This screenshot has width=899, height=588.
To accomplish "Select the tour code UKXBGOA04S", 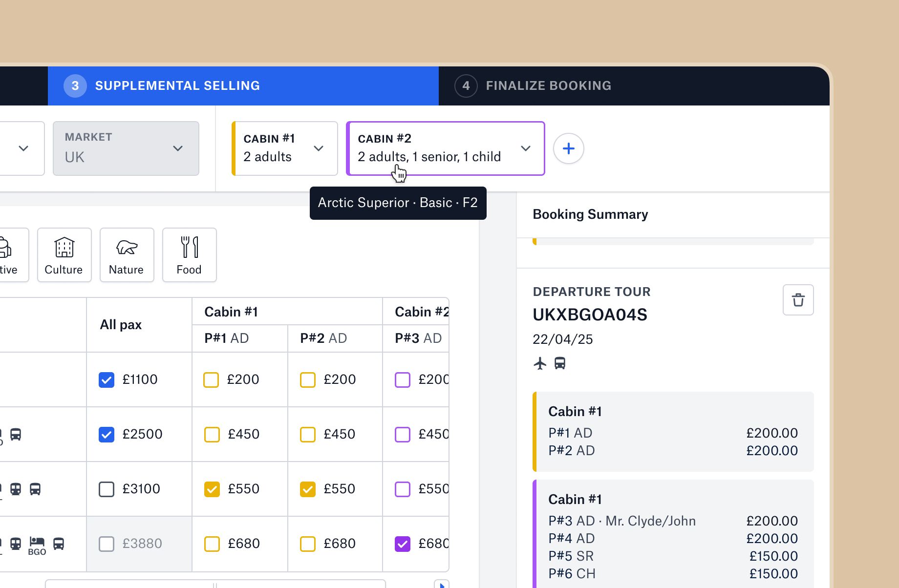I will [x=590, y=315].
